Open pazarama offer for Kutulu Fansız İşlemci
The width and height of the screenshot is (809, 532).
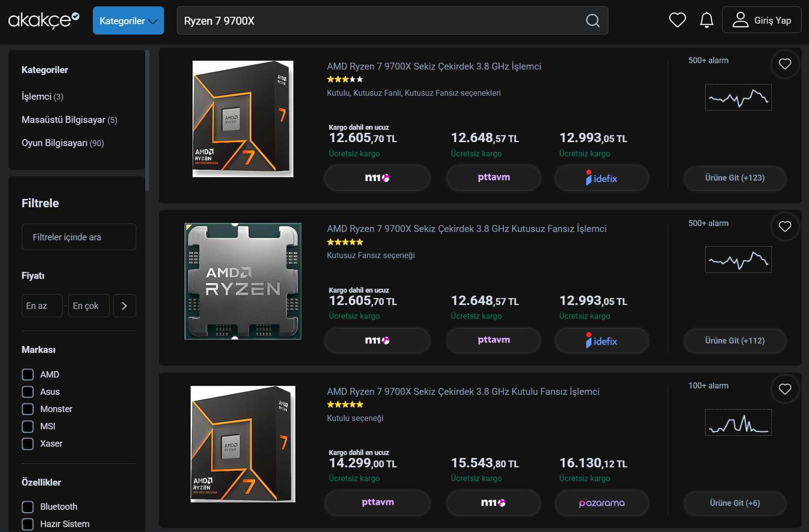point(602,503)
